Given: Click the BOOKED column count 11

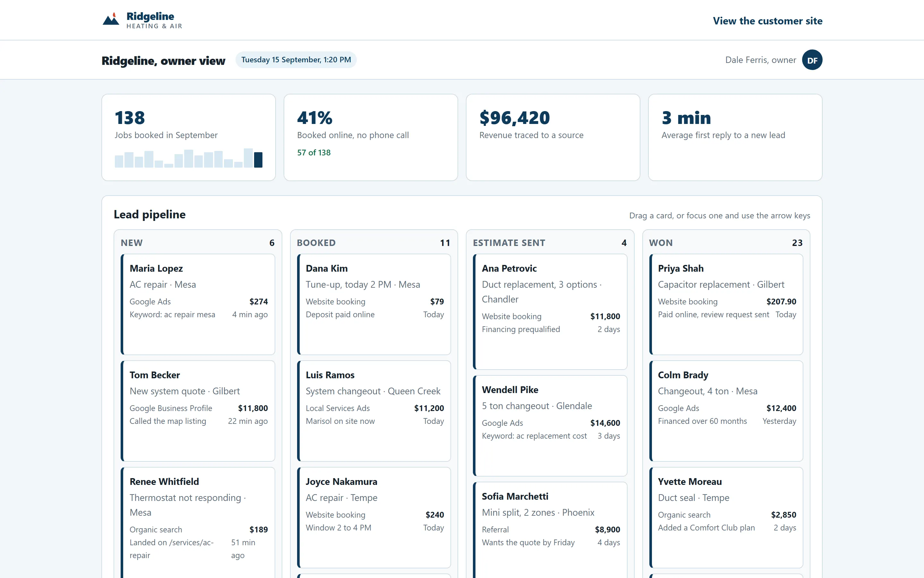Looking at the screenshot, I should 445,243.
